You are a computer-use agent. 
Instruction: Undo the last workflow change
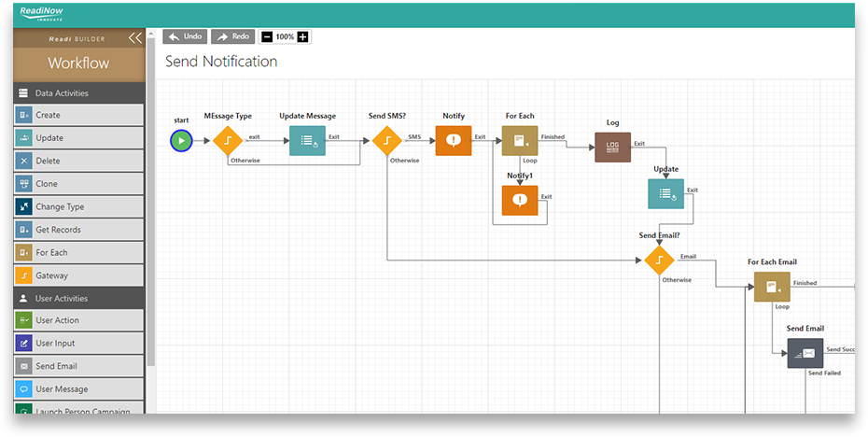click(185, 36)
